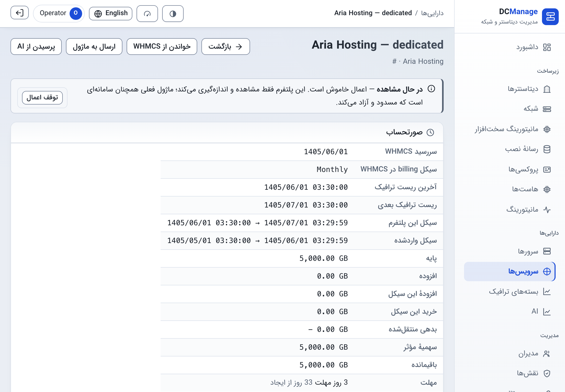565x392 pixels.
Task: Click the proxy card icon beside پروکسی‌ها
Action: pyautogui.click(x=547, y=170)
